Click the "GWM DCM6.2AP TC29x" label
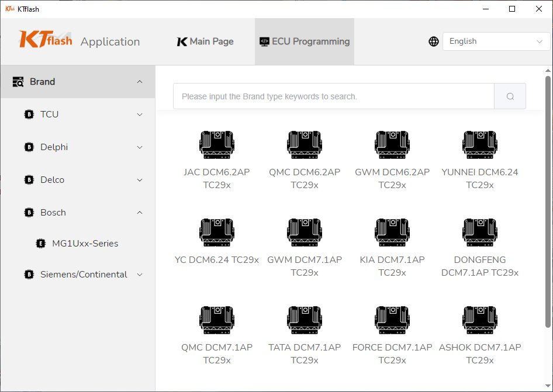Screen dimensions: 553x392 click(392, 178)
